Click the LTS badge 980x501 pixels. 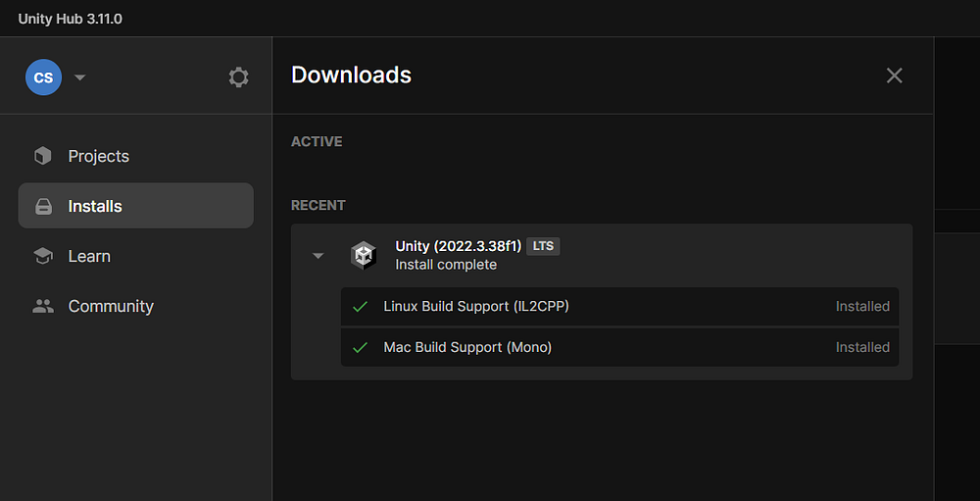coord(543,246)
